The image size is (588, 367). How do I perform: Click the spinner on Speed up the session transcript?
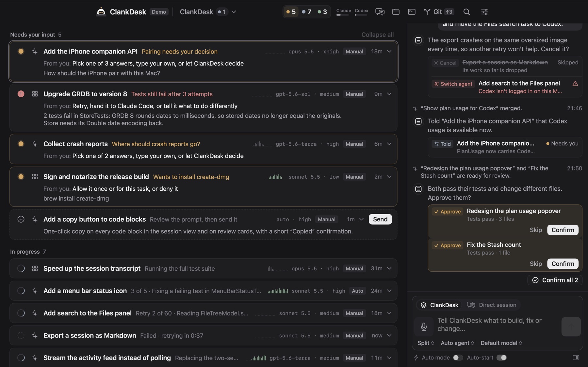21,268
